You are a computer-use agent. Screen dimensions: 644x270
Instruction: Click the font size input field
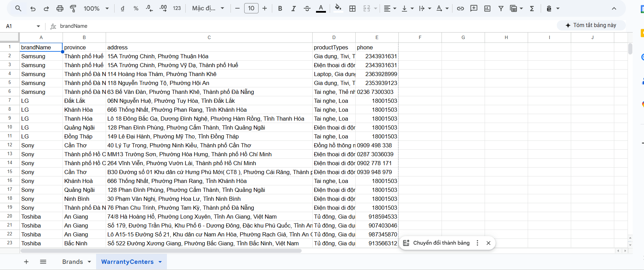(x=251, y=9)
